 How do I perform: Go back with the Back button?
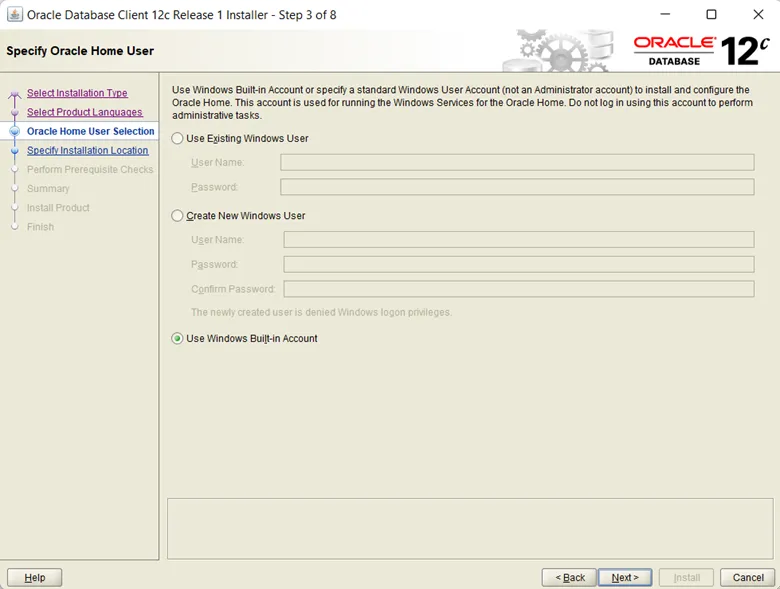pos(569,578)
